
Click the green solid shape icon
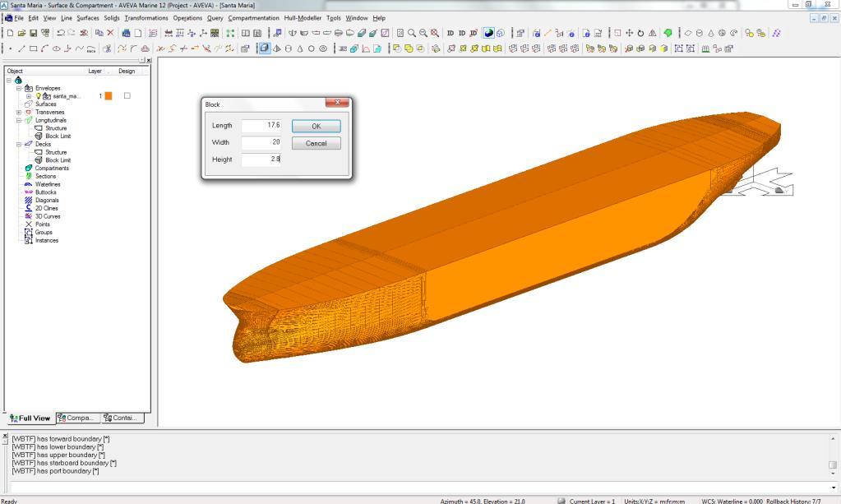click(x=668, y=33)
